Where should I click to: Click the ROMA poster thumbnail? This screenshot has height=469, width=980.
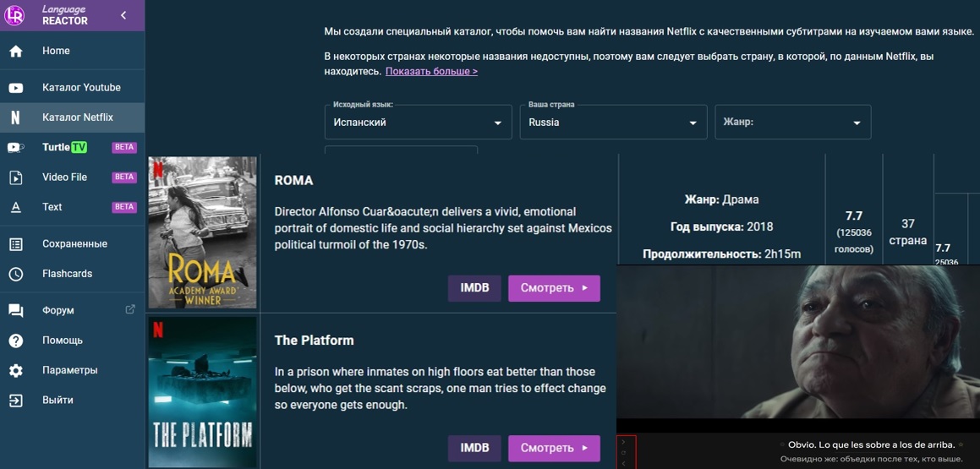coord(202,232)
